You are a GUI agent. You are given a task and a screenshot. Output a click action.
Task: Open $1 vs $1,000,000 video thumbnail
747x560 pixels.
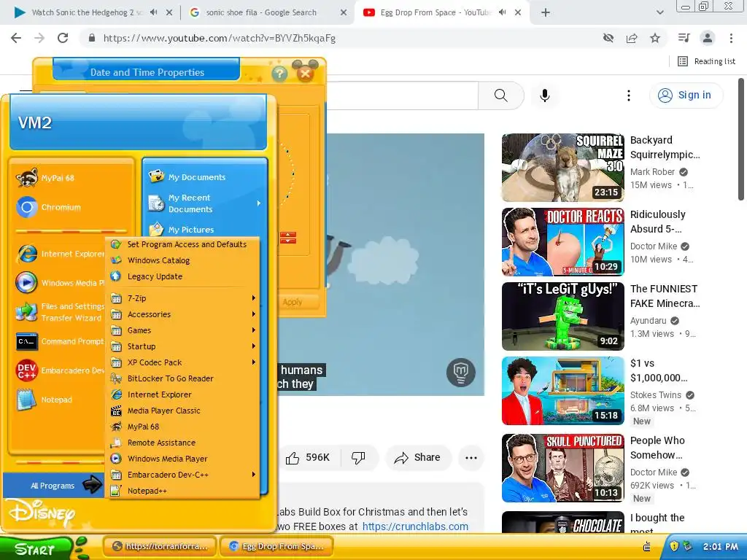pos(562,391)
